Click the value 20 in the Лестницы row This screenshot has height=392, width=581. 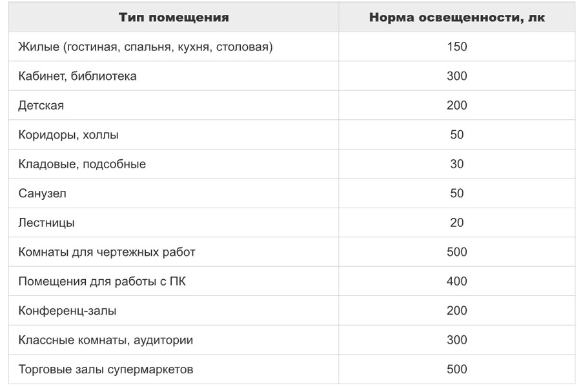[x=456, y=223]
